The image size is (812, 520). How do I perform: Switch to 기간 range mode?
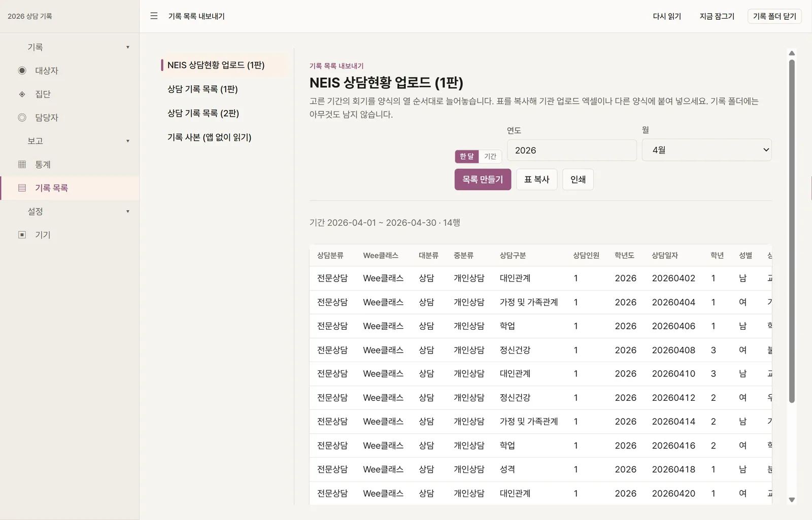point(490,156)
